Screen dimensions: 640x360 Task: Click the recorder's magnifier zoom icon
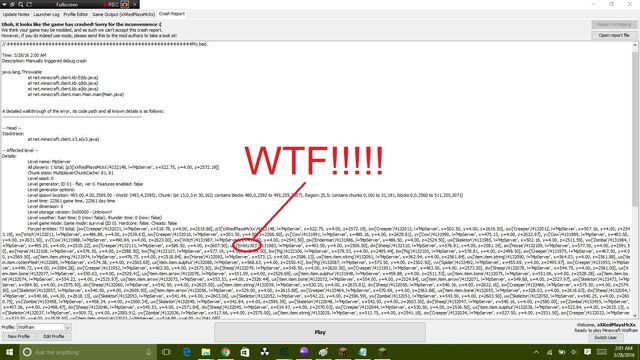pyautogui.click(x=21, y=4)
